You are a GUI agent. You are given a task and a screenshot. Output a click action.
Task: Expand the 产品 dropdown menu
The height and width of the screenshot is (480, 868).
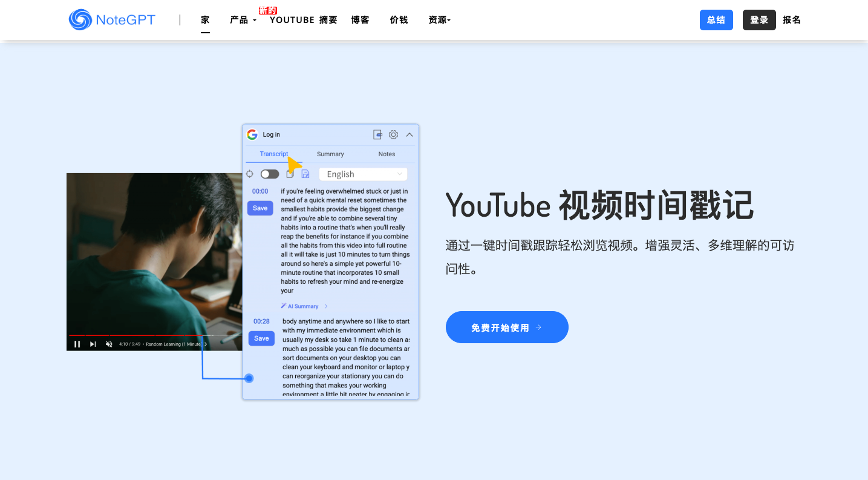coord(243,20)
